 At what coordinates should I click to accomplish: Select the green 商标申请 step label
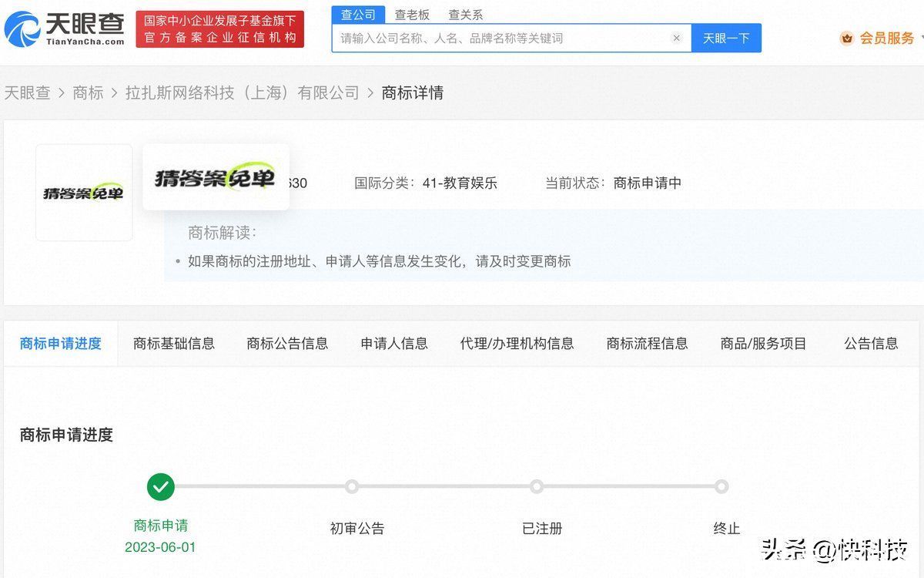pyautogui.click(x=161, y=526)
